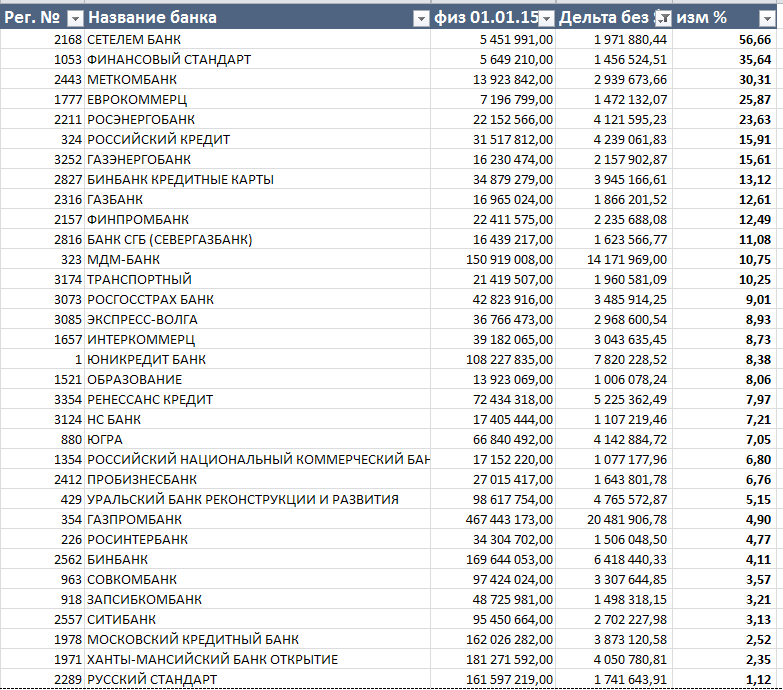
Task: Click the registration number 1053 cell
Action: (42, 59)
